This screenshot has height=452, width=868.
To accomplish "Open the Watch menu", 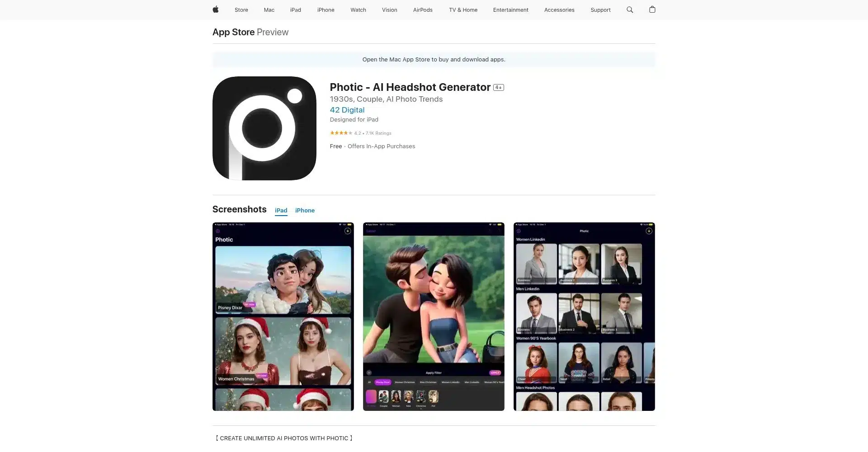I will coord(358,9).
